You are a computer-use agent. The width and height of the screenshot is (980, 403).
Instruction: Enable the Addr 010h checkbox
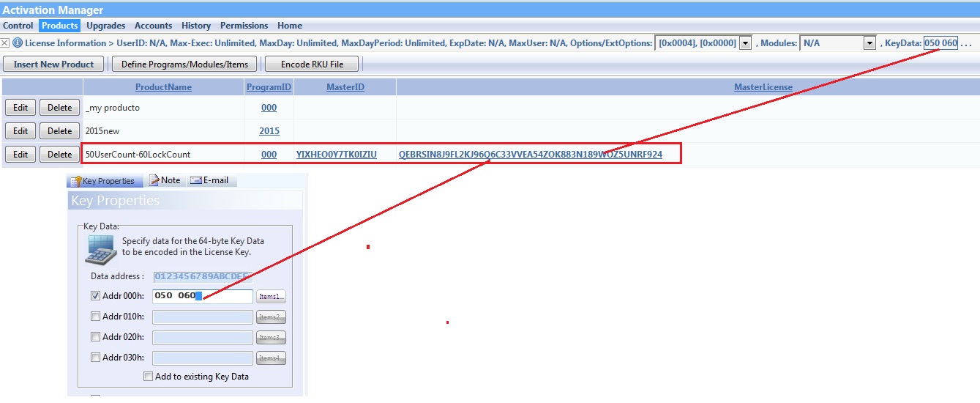[x=95, y=317]
